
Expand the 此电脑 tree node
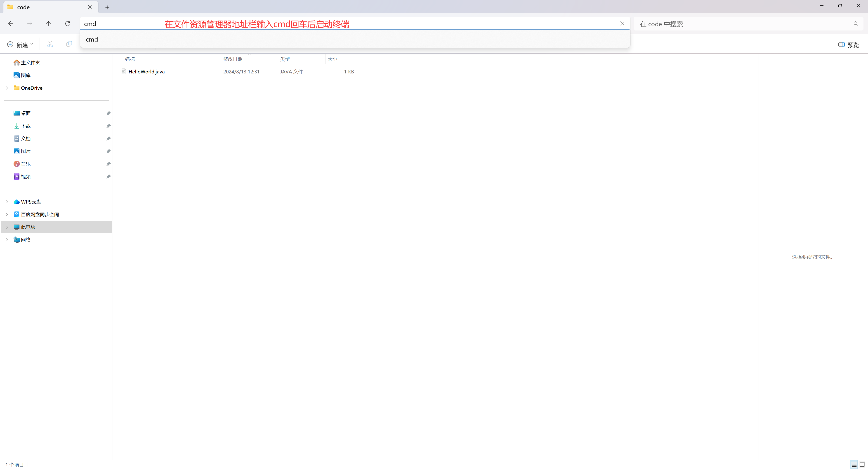(x=7, y=227)
